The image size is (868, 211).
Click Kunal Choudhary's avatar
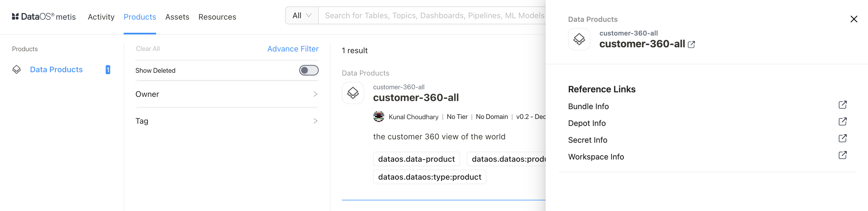point(379,116)
